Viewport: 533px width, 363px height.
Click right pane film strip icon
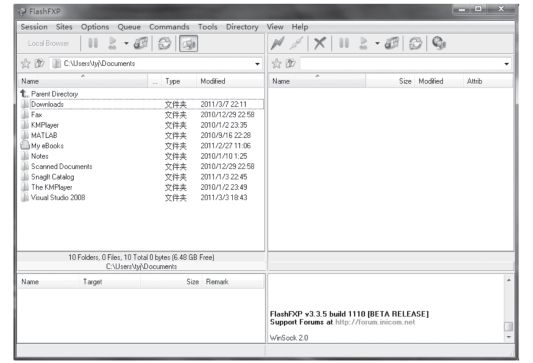click(392, 43)
